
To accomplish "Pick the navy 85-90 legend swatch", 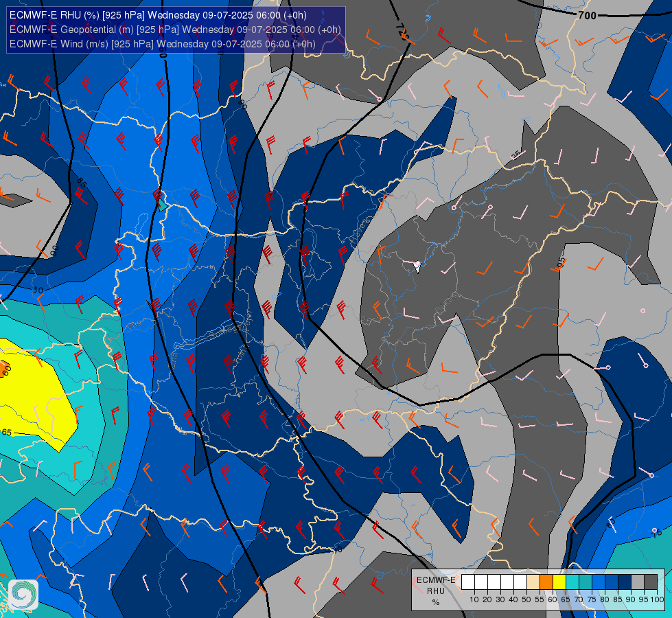I will 625,582.
